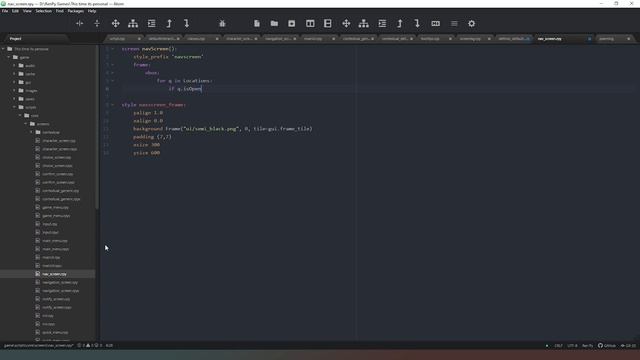640x360 pixels.
Task: Click the split rows toolbar icon
Action: click(328, 24)
